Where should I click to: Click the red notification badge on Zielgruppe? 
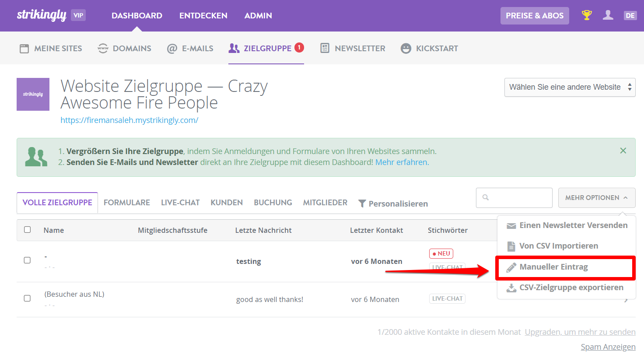tap(299, 47)
